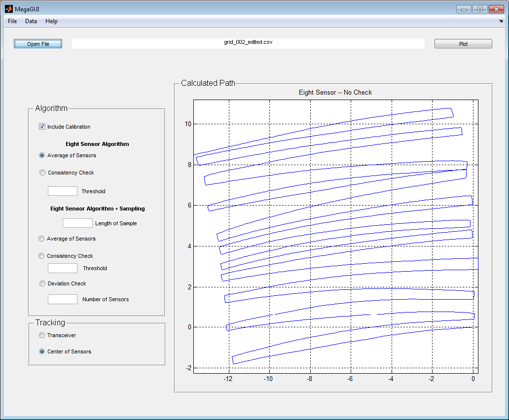Click the field showing grid_002_edited.csv

coord(248,43)
